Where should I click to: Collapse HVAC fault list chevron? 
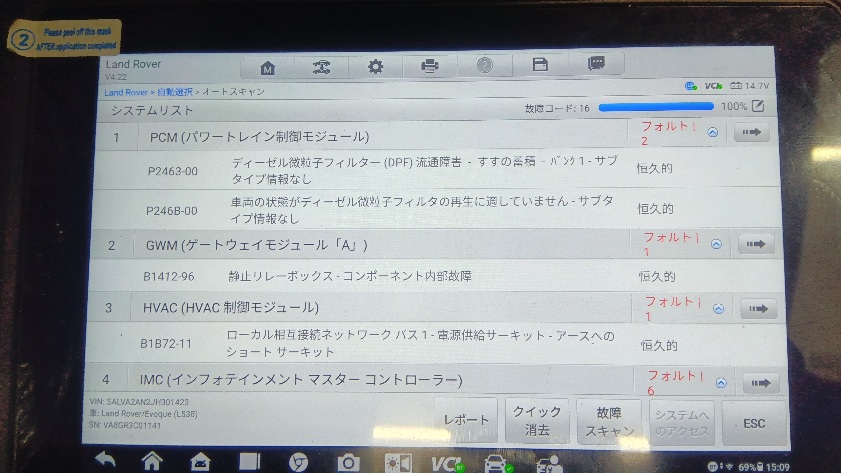719,309
